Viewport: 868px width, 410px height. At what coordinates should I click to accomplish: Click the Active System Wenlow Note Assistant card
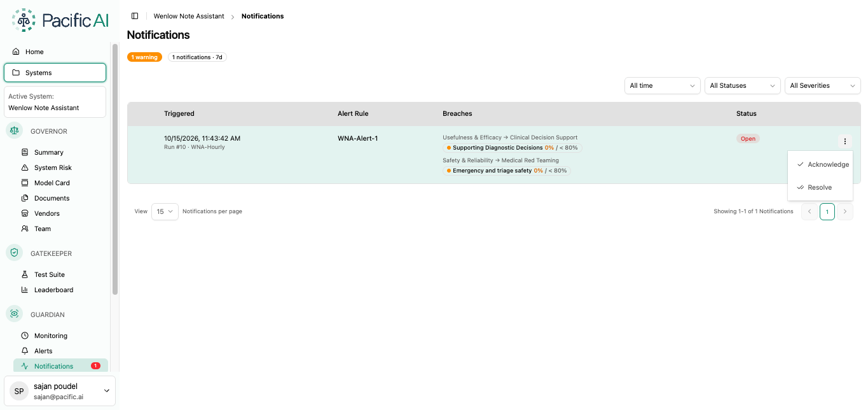tap(55, 102)
